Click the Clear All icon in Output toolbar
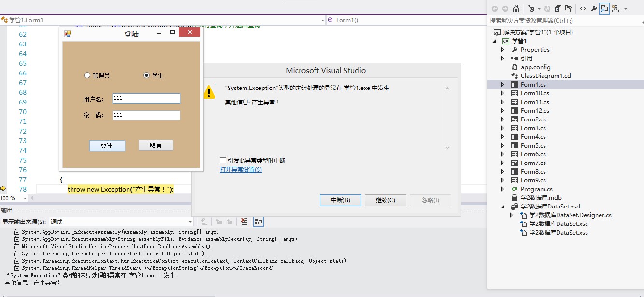The image size is (644, 297). 244,222
